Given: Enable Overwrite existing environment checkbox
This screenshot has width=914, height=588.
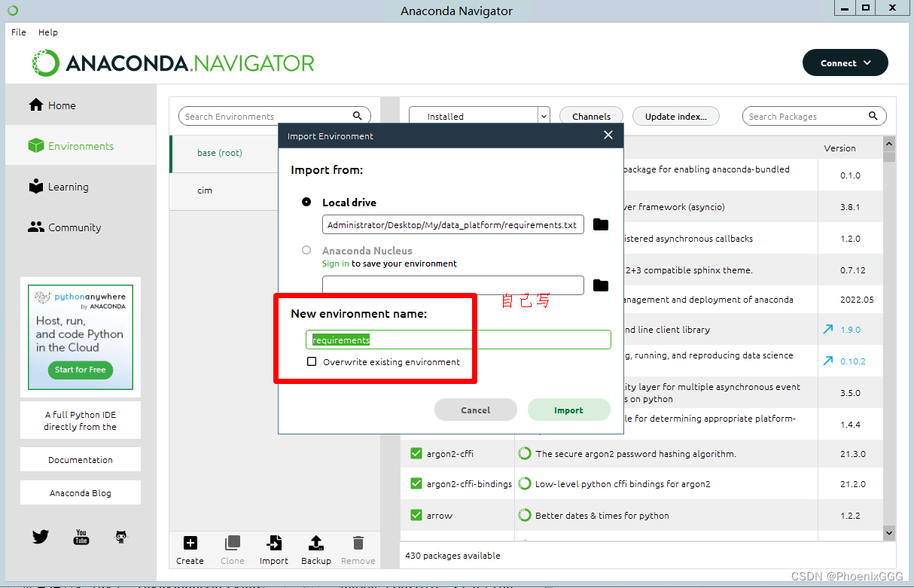Looking at the screenshot, I should [312, 361].
